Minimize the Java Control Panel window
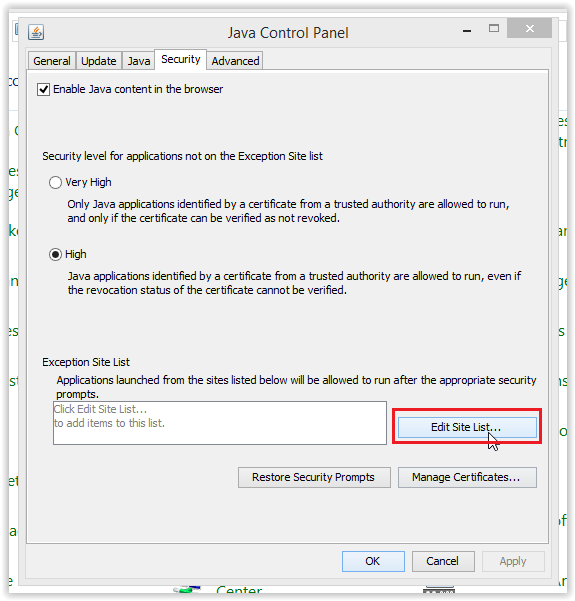575x601 pixels. tap(467, 30)
